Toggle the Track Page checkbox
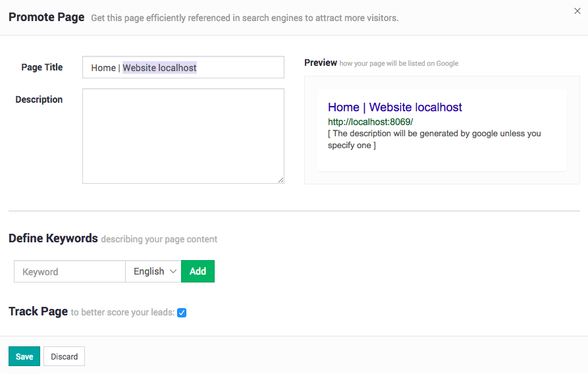This screenshot has width=588, height=374. pos(182,313)
